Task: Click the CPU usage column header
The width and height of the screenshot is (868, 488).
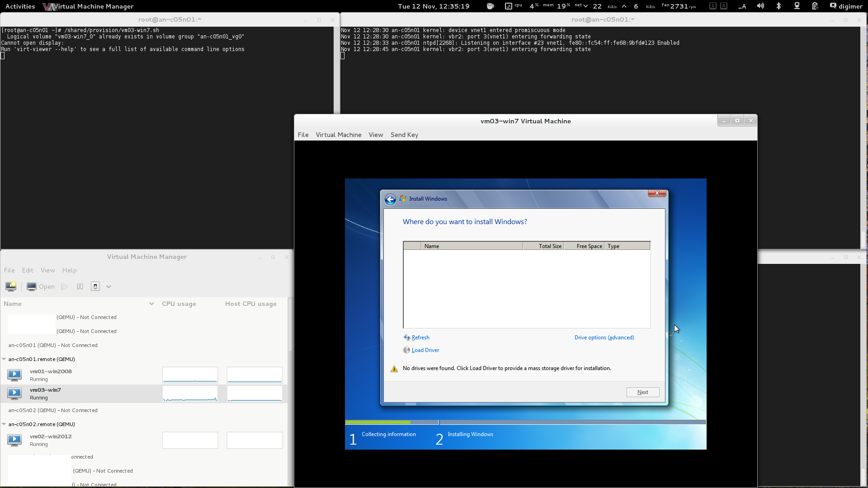Action: (179, 304)
